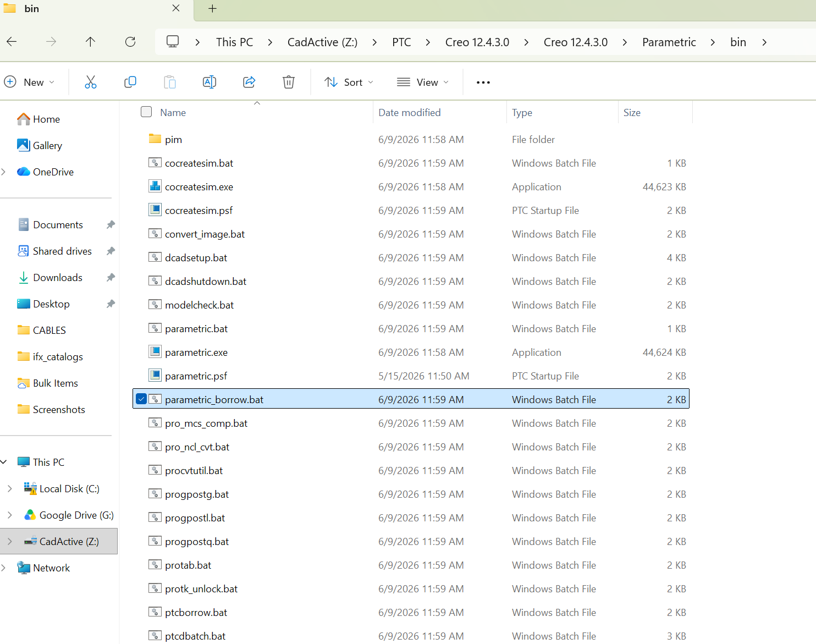Viewport: 816px width, 644px height.
Task: Click the pin icon next to Downloads
Action: (x=111, y=277)
